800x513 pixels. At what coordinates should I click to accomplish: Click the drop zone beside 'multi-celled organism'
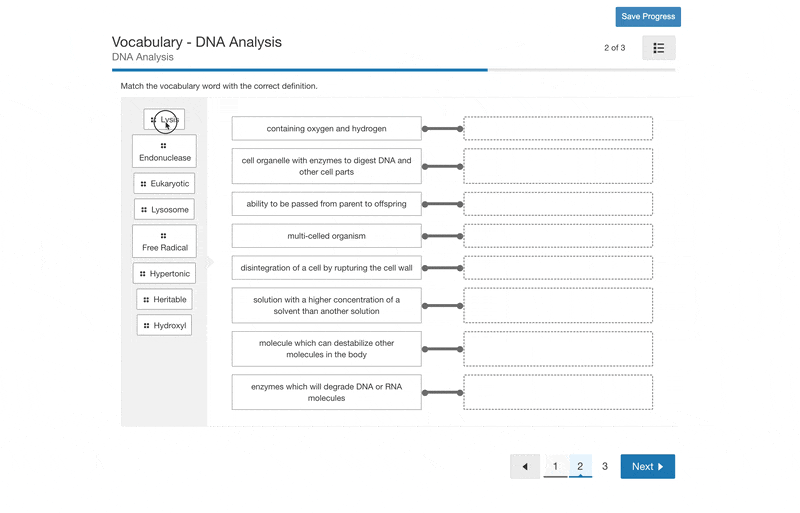pos(558,236)
